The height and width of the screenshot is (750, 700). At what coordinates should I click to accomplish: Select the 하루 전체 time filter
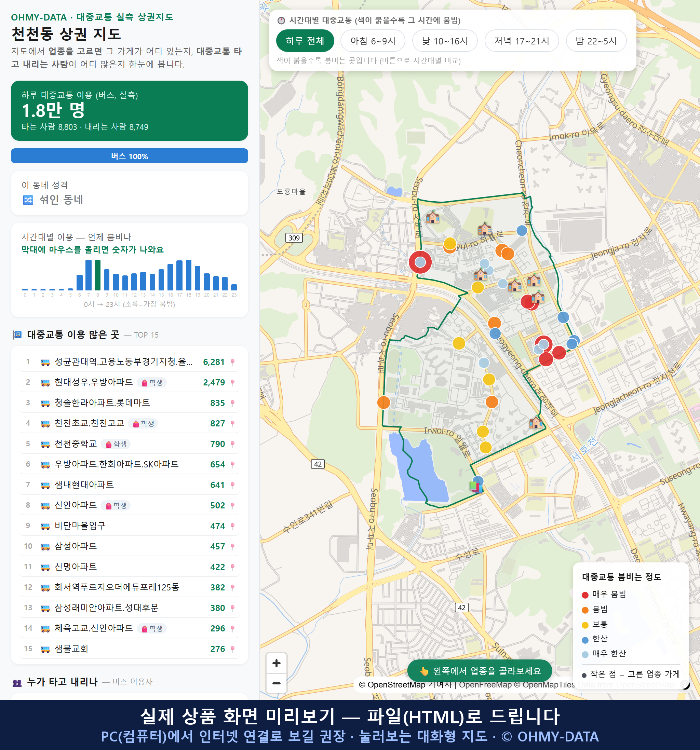(305, 41)
